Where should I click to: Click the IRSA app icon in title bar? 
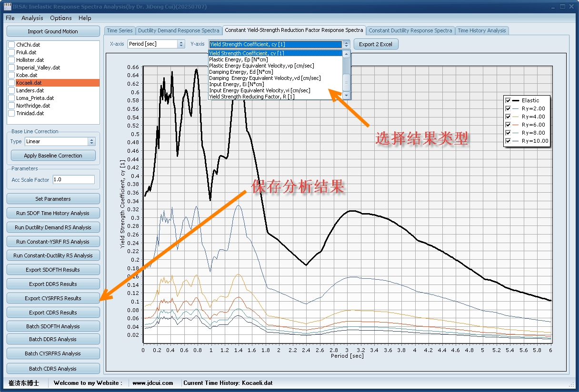[x=7, y=7]
